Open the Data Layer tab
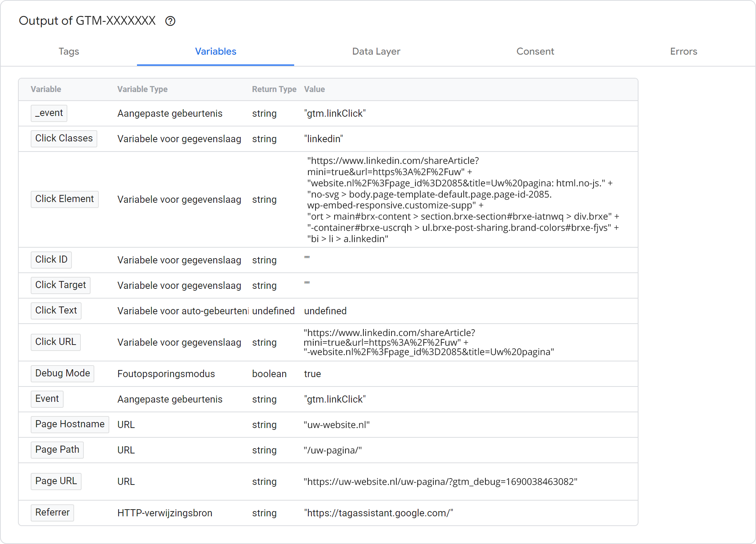This screenshot has height=544, width=756. coord(376,51)
